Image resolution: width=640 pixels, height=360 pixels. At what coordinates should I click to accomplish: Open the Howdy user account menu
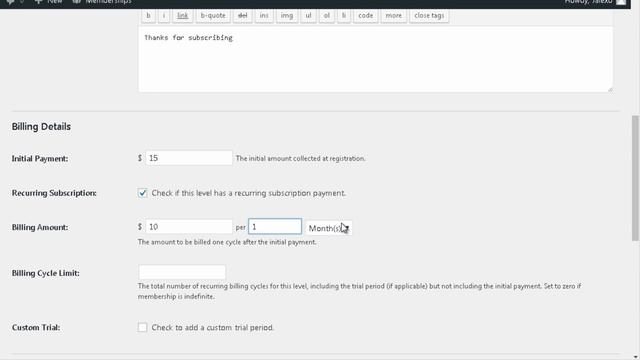pos(595,2)
